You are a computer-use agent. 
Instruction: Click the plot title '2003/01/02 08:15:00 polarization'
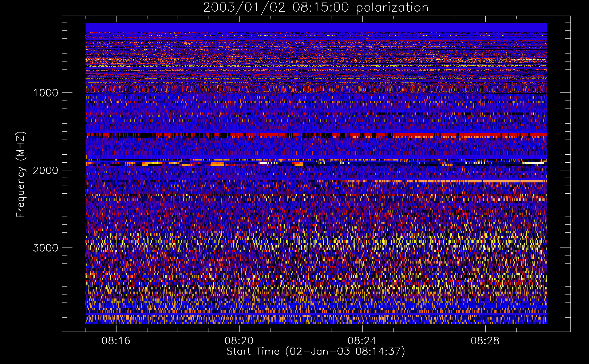pos(316,8)
